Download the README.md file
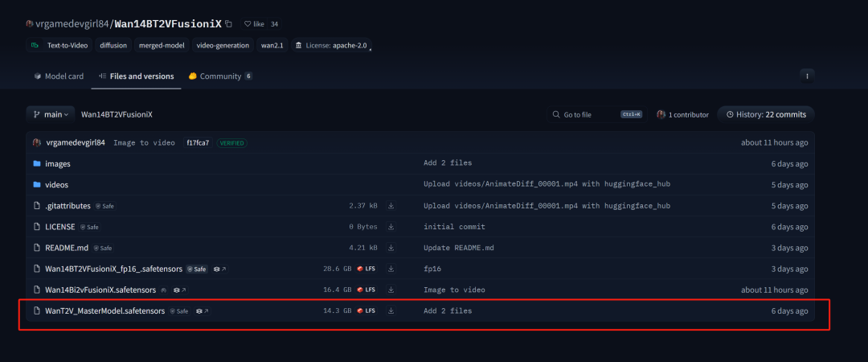 pyautogui.click(x=391, y=248)
